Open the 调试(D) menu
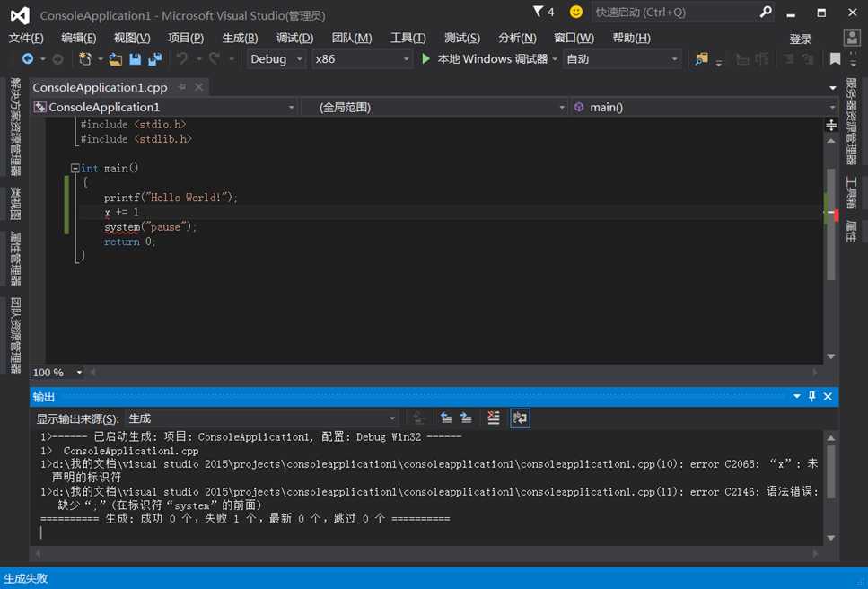Screen dimensions: 868x589 click(294, 38)
